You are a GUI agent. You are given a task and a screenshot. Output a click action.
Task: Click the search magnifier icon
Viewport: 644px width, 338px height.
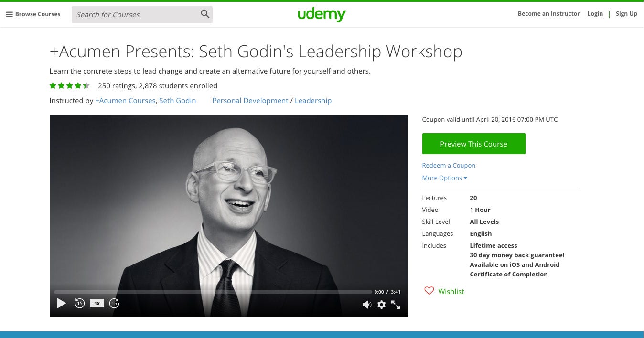coord(205,14)
